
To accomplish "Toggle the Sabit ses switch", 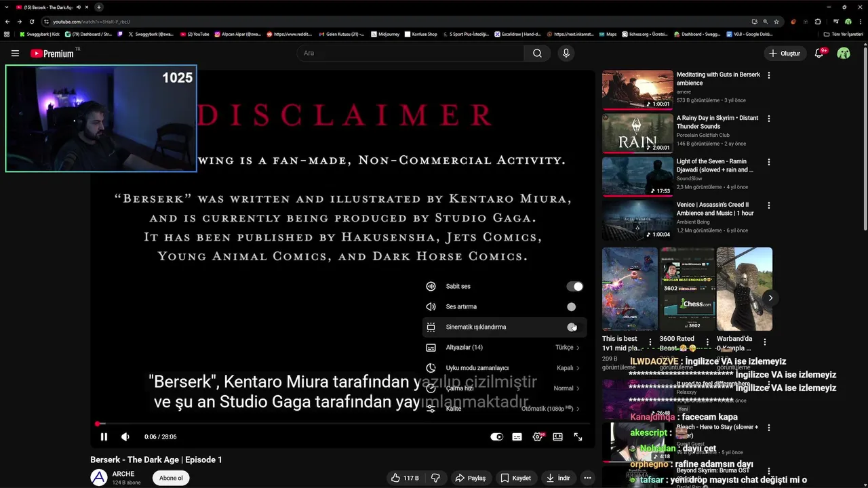I will pos(575,287).
